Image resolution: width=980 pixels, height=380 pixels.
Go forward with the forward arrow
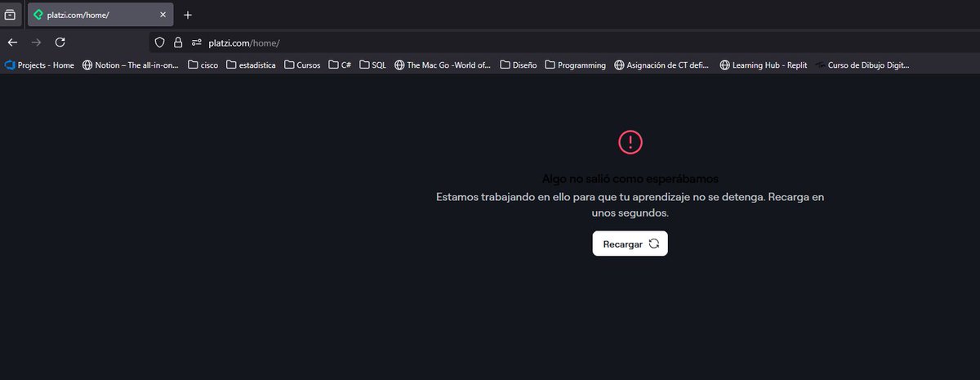pyautogui.click(x=36, y=42)
